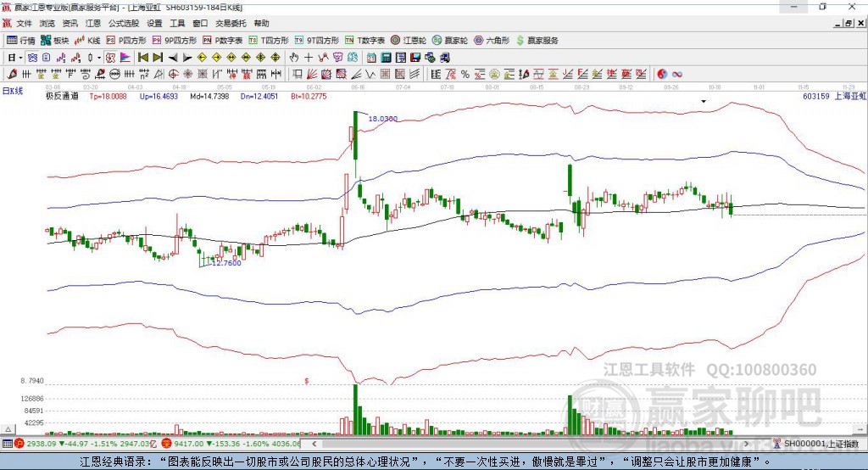
Task: Select the red polyline drawing tool
Action: (x=323, y=58)
